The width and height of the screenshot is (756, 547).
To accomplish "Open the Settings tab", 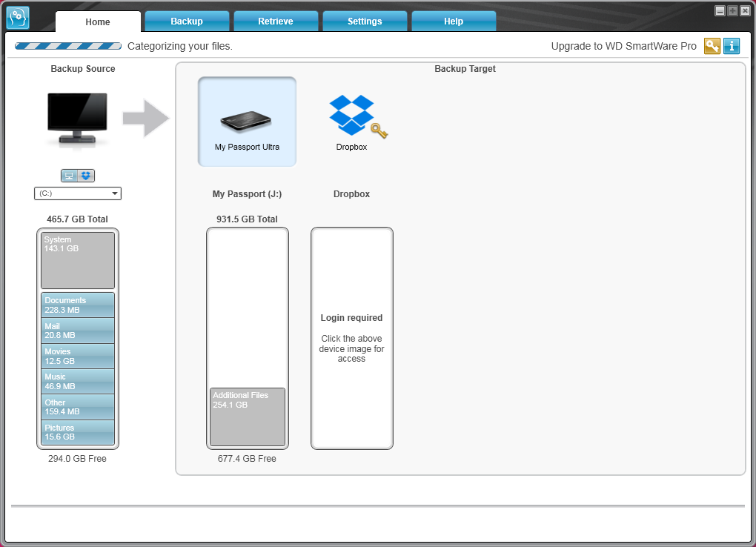I will [x=365, y=21].
